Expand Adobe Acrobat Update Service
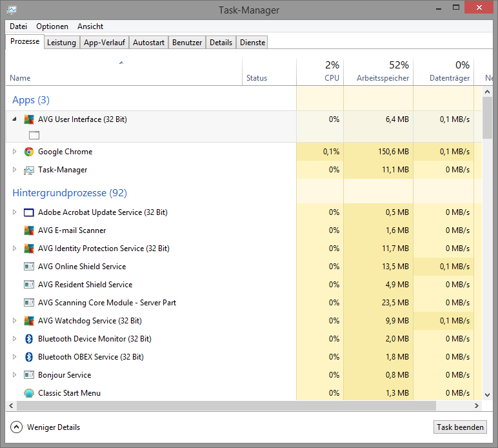The image size is (498, 448). (14, 212)
